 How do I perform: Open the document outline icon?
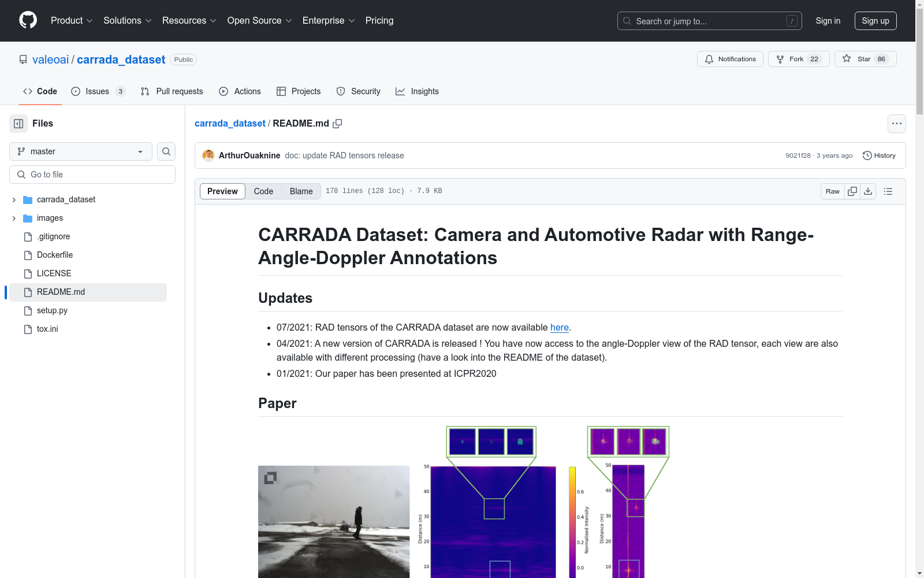coord(888,191)
